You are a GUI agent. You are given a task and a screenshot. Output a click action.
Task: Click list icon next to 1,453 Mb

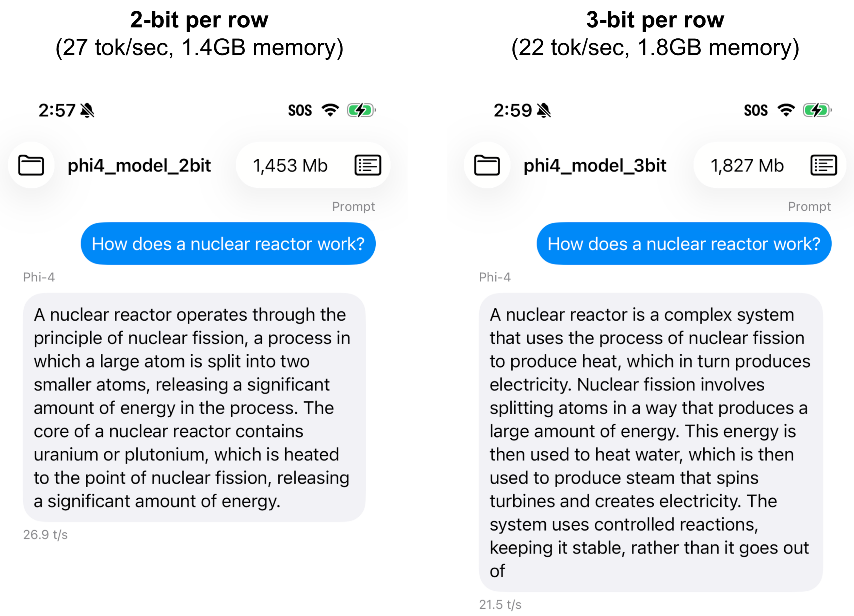[x=368, y=165]
